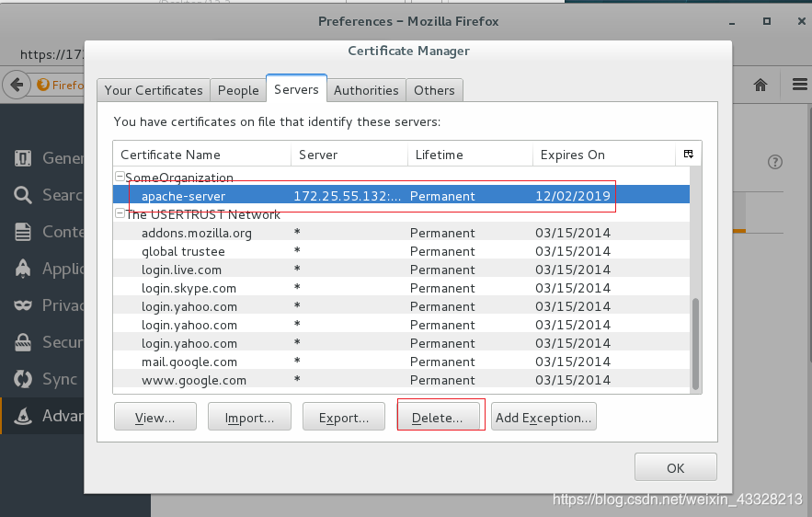Select the Servers tab
Viewport: 812px width, 517px height.
point(296,89)
